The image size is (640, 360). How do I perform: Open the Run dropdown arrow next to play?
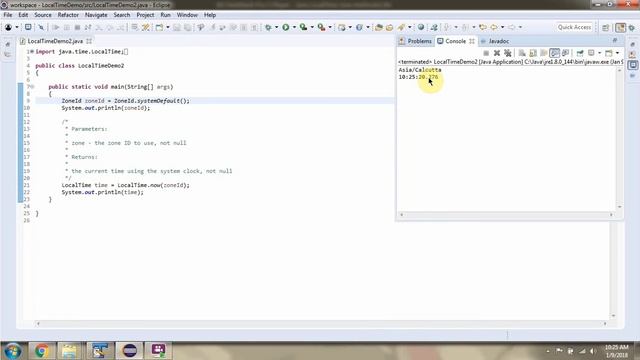[294, 27]
